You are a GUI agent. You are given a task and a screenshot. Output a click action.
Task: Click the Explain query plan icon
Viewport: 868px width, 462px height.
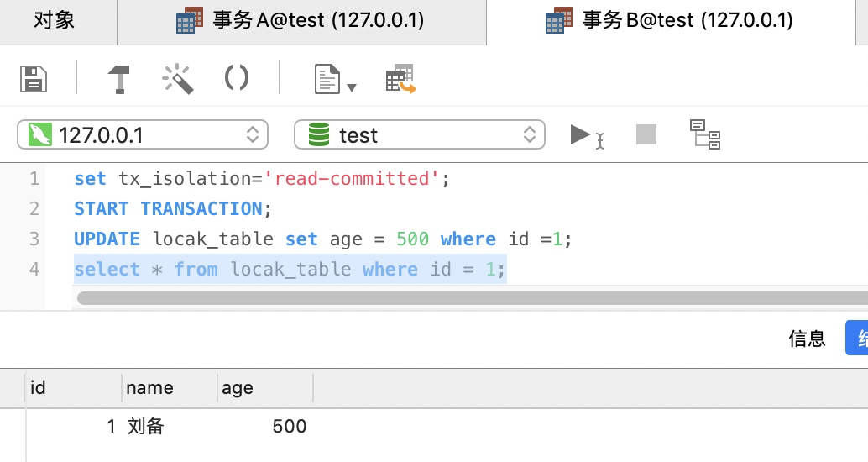point(704,134)
